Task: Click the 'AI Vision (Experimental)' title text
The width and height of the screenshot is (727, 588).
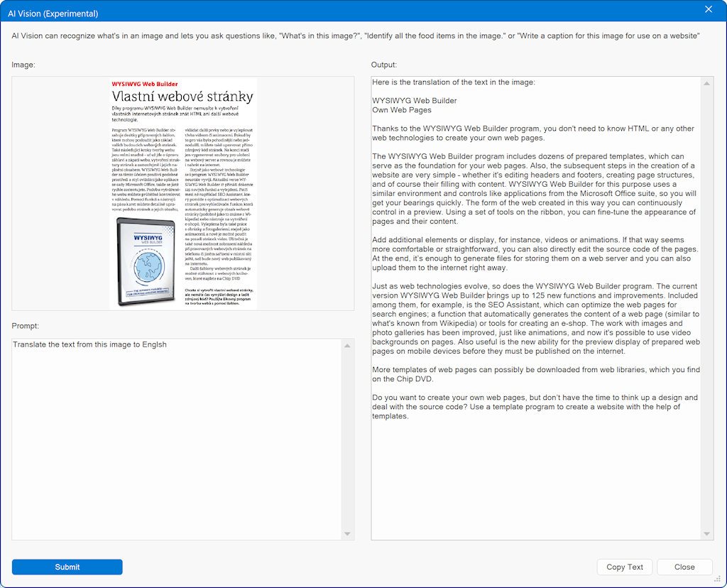Action: (x=53, y=13)
